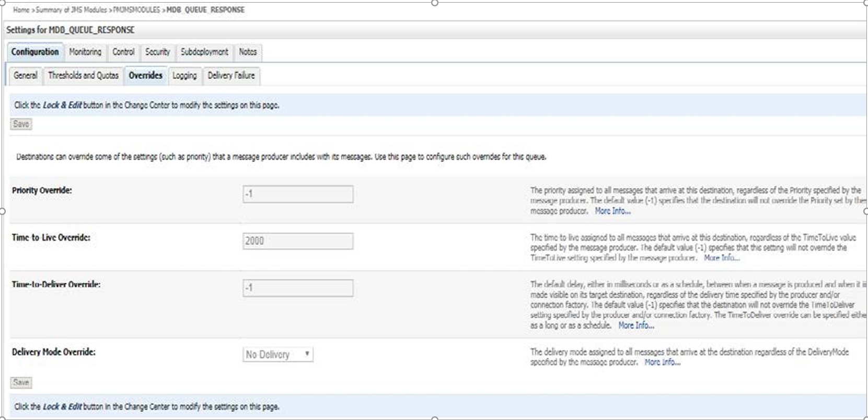Open Summary of JMS Modules breadcrumb
Image resolution: width=868 pixels, height=420 pixels.
pyautogui.click(x=71, y=9)
